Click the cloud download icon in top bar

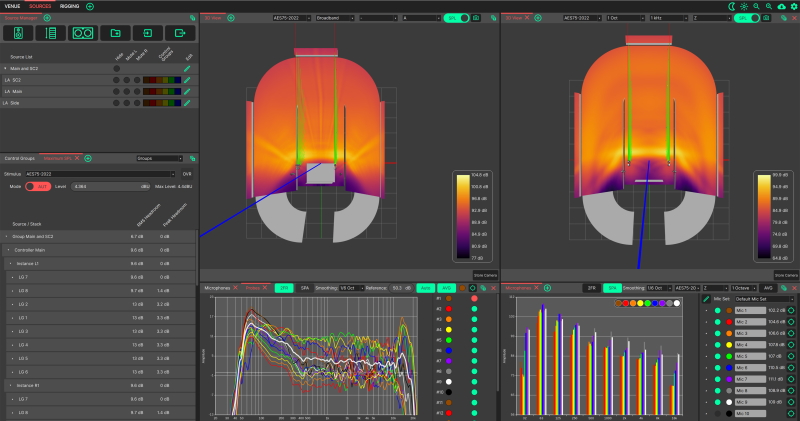pyautogui.click(x=781, y=6)
